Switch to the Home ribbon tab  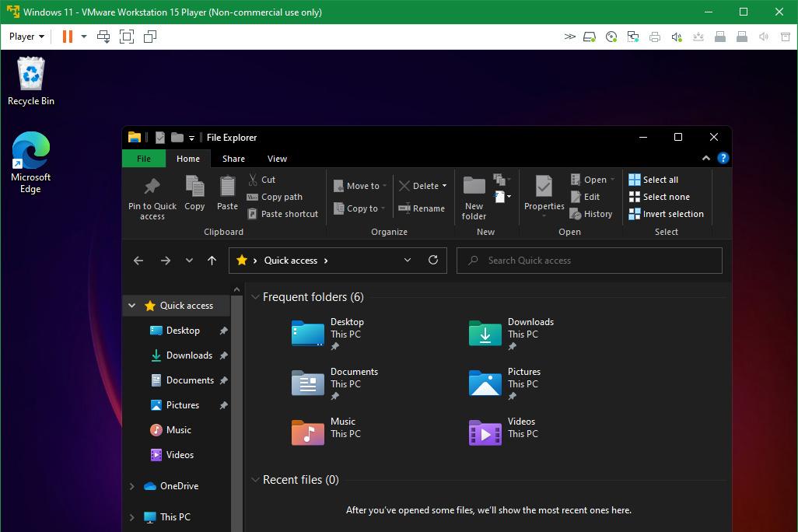[x=187, y=159]
